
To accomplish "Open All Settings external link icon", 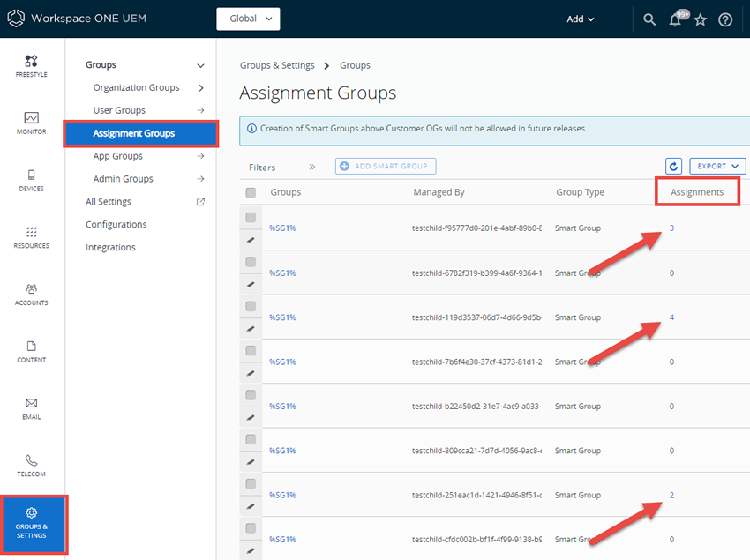I will tap(200, 202).
